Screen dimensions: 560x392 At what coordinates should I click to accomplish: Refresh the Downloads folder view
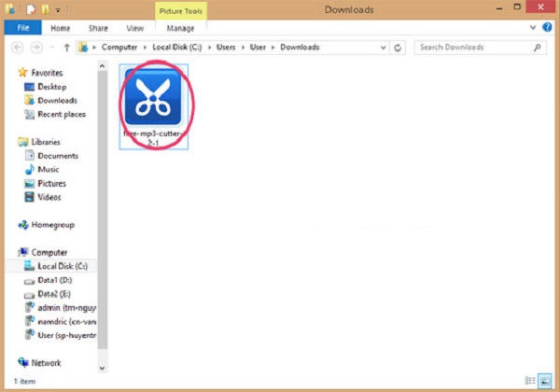click(x=398, y=48)
